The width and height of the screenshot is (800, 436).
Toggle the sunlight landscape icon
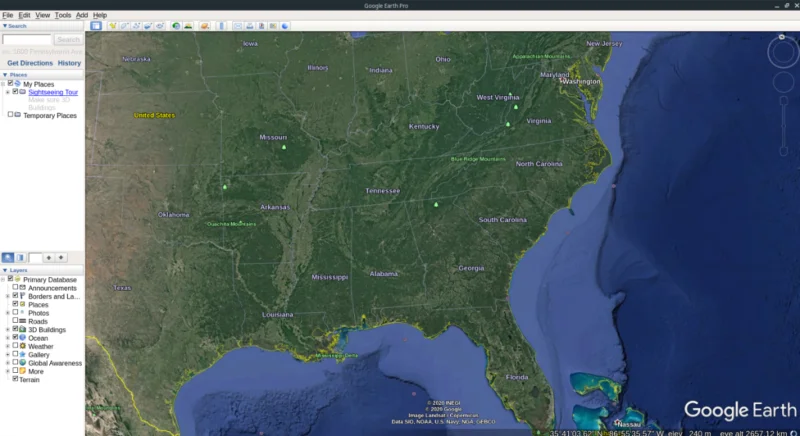[x=188, y=25]
